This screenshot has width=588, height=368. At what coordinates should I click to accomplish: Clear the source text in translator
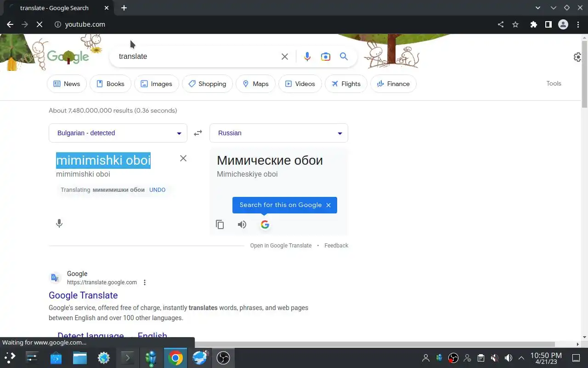[x=183, y=158]
